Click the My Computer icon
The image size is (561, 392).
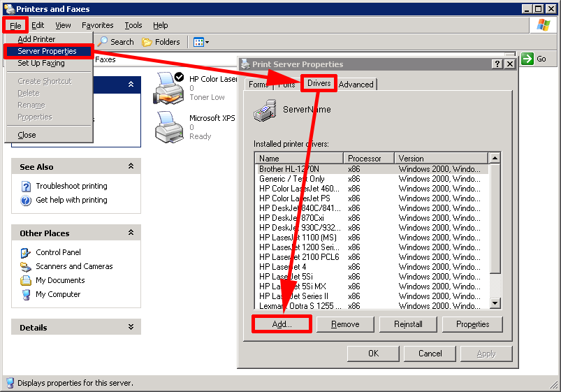point(26,295)
